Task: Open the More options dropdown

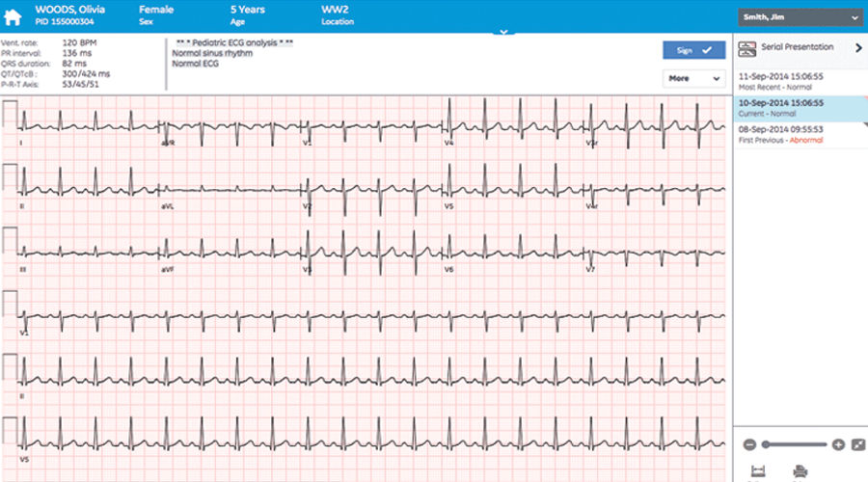Action: coord(693,79)
